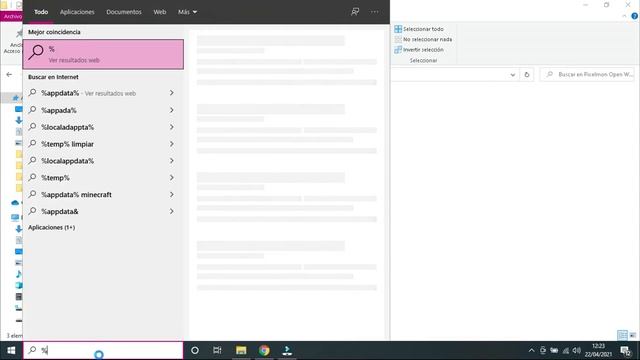Click the Aplicaciones (1+) group header
Screen dimensions: 640x360
[51, 227]
